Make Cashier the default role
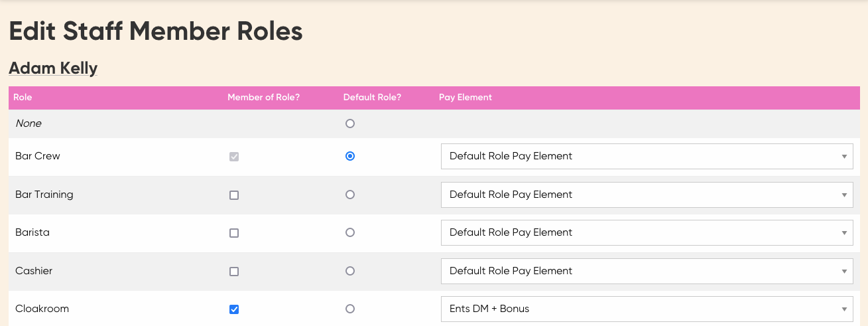The width and height of the screenshot is (868, 326). pos(350,271)
